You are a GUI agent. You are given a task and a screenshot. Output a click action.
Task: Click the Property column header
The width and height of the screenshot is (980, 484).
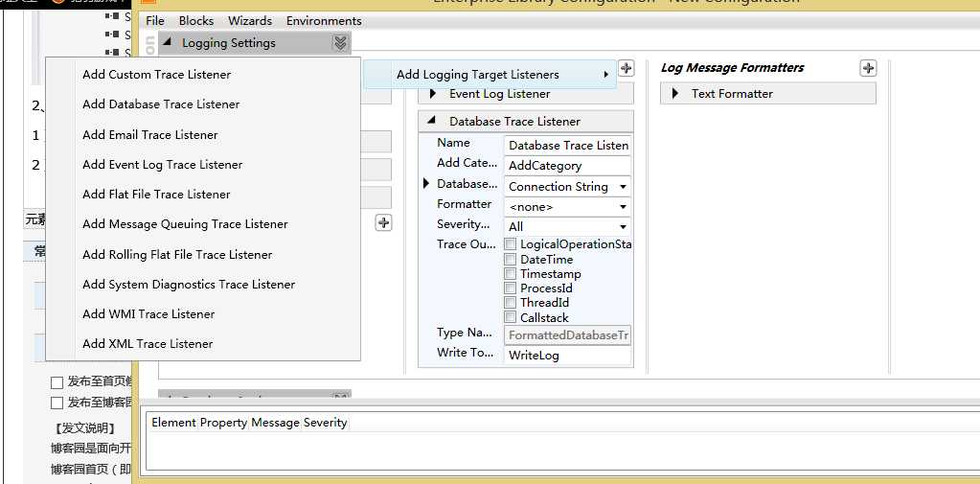tap(223, 423)
